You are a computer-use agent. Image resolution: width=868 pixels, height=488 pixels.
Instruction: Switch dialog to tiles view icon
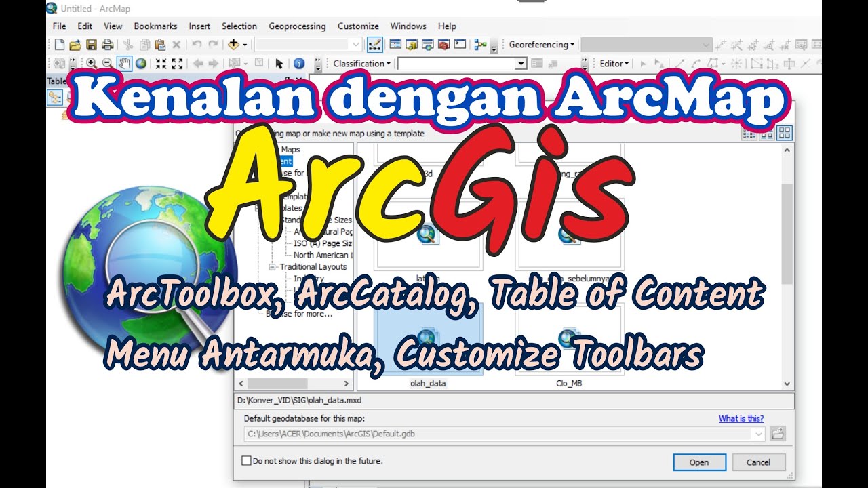767,134
